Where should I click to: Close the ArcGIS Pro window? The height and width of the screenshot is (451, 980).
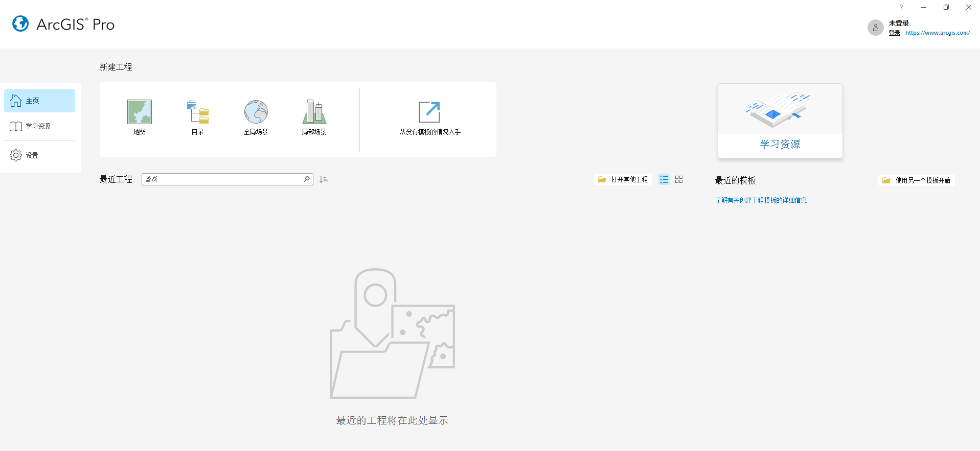tap(969, 7)
